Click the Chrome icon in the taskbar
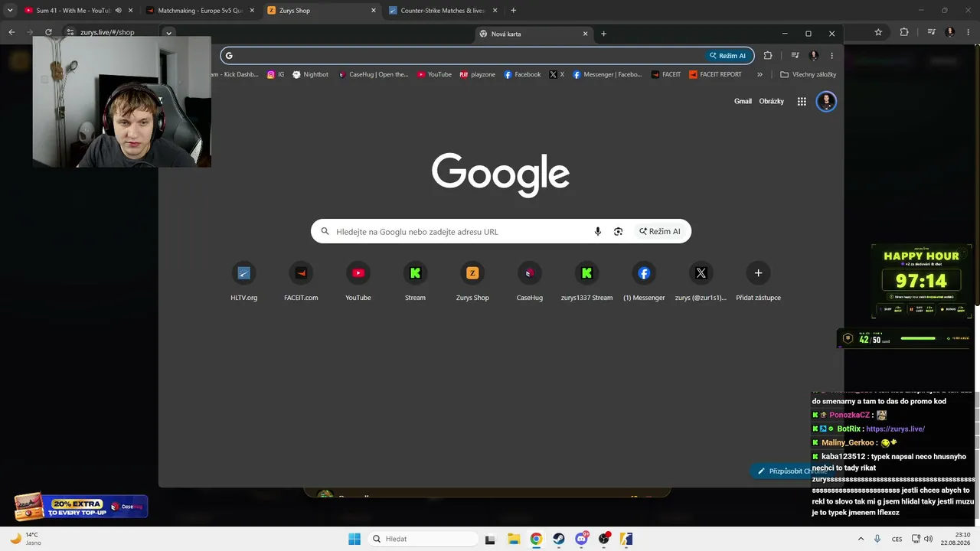The width and height of the screenshot is (980, 551). [x=536, y=539]
